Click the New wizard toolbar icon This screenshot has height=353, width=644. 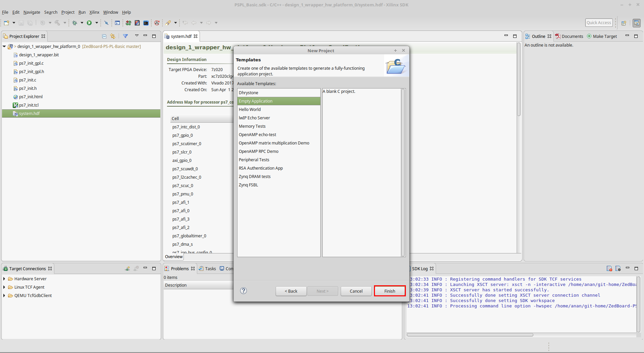pos(6,23)
